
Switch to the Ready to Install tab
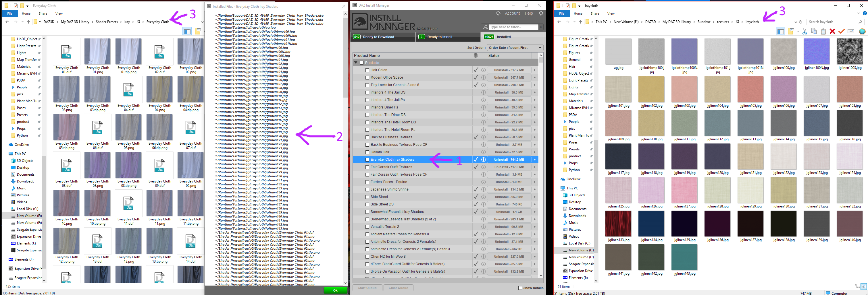(448, 37)
